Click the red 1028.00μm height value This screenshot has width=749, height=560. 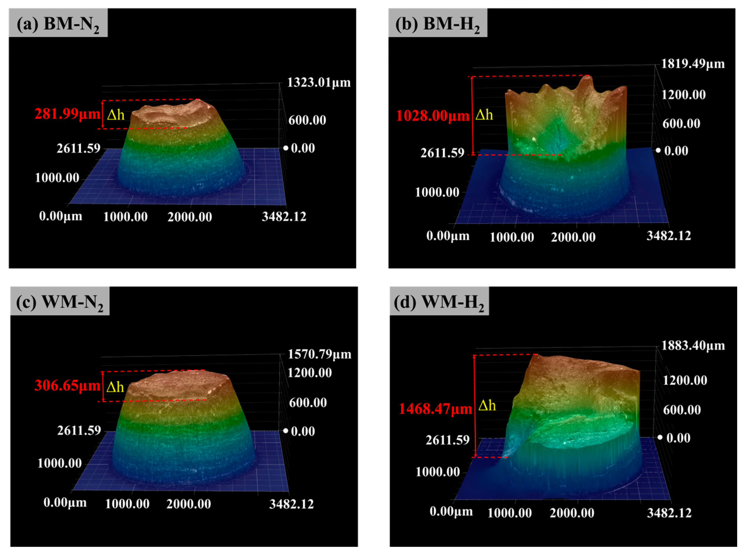(433, 116)
